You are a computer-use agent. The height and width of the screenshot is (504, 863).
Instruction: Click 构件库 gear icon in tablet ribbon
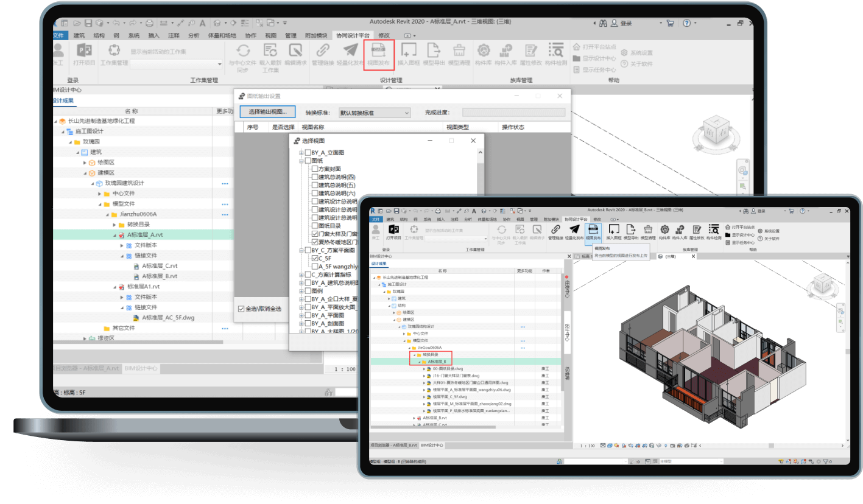[664, 229]
